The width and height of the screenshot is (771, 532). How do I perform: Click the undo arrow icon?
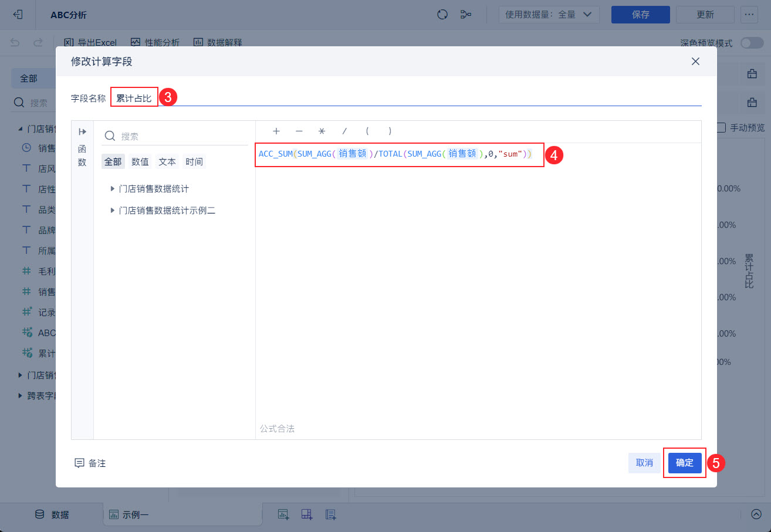(15, 42)
